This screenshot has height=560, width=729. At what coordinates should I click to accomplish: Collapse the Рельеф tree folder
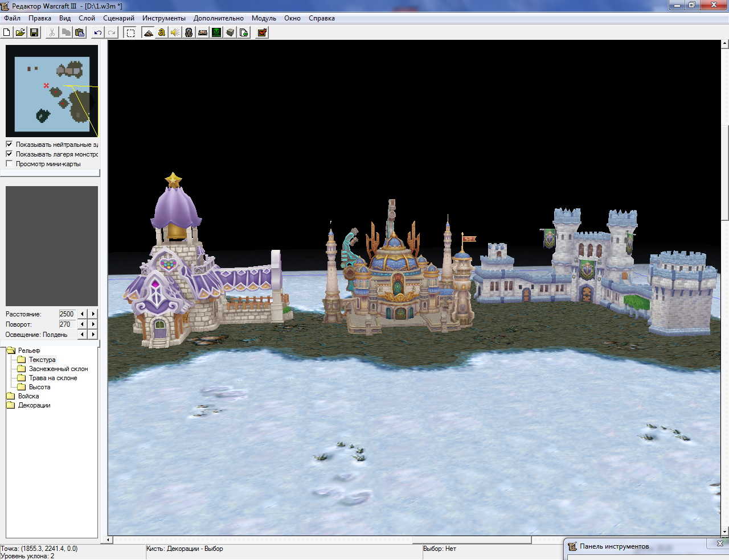click(x=11, y=351)
